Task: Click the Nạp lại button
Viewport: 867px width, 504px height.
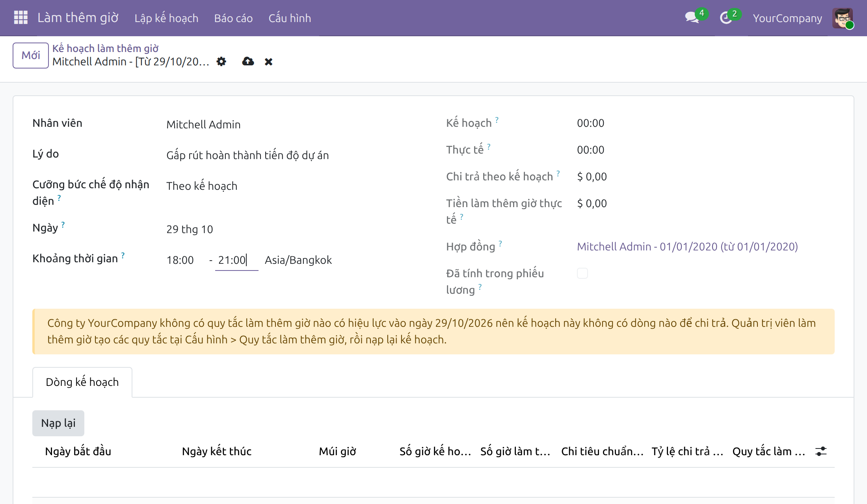Action: click(58, 423)
